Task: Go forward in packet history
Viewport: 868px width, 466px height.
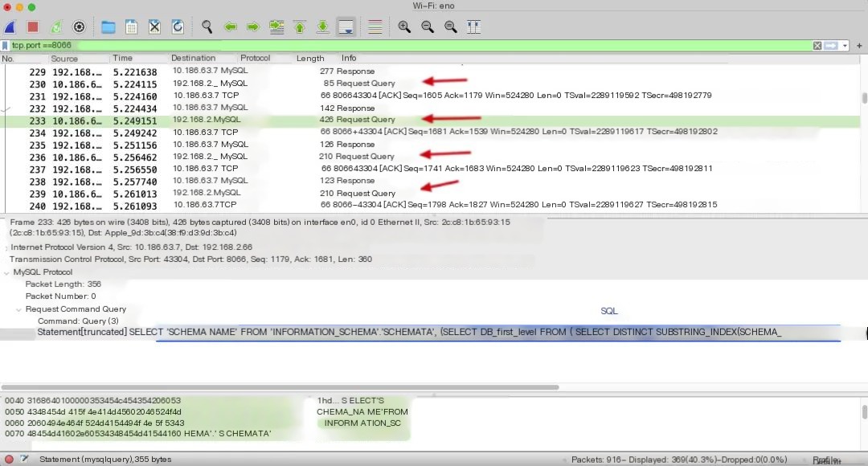Action: coord(253,27)
